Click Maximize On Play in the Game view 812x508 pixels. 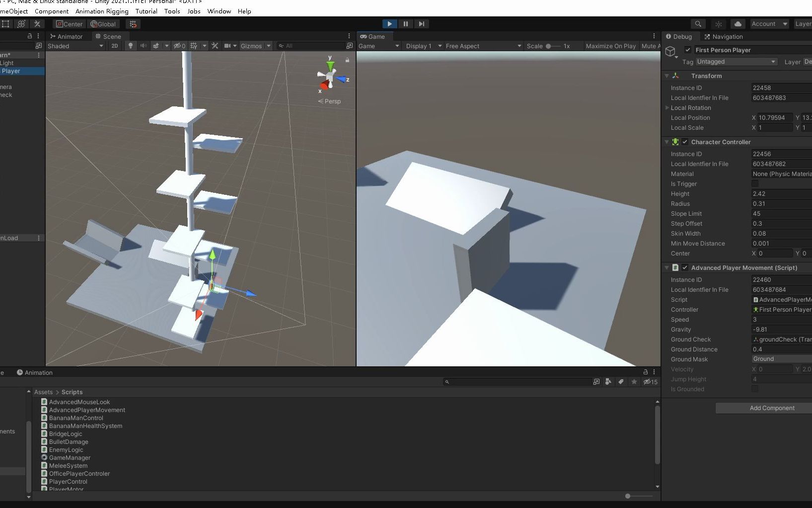point(610,46)
